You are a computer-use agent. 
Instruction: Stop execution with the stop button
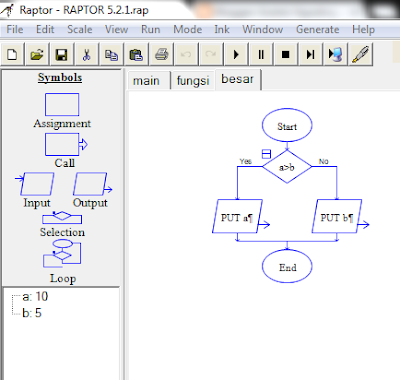[x=285, y=54]
